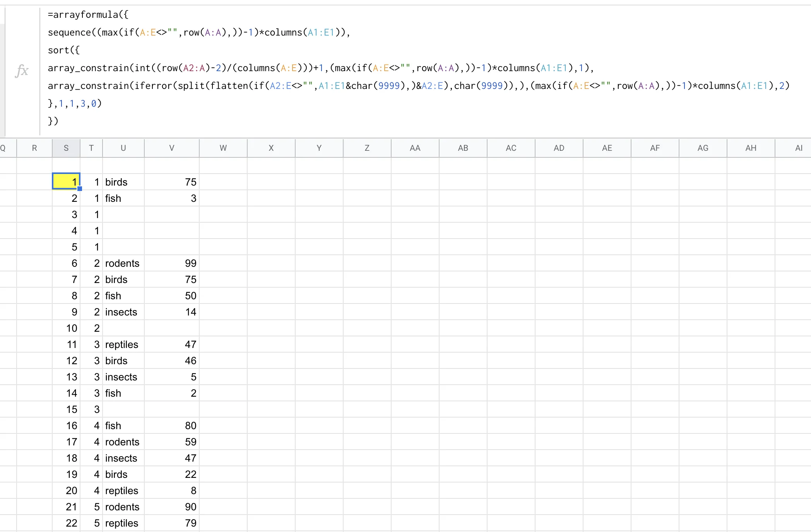Select column AC header
The height and width of the screenshot is (532, 811).
511,148
